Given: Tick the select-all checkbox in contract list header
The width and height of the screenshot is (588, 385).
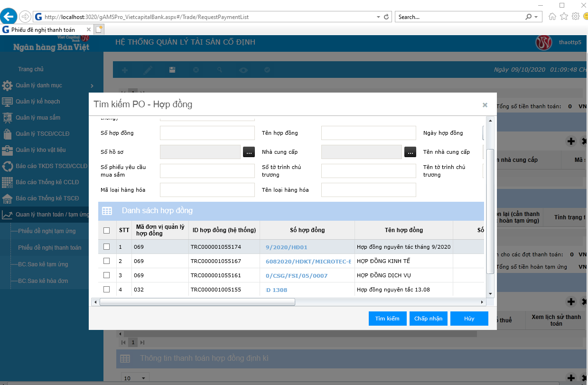Looking at the screenshot, I should (106, 230).
